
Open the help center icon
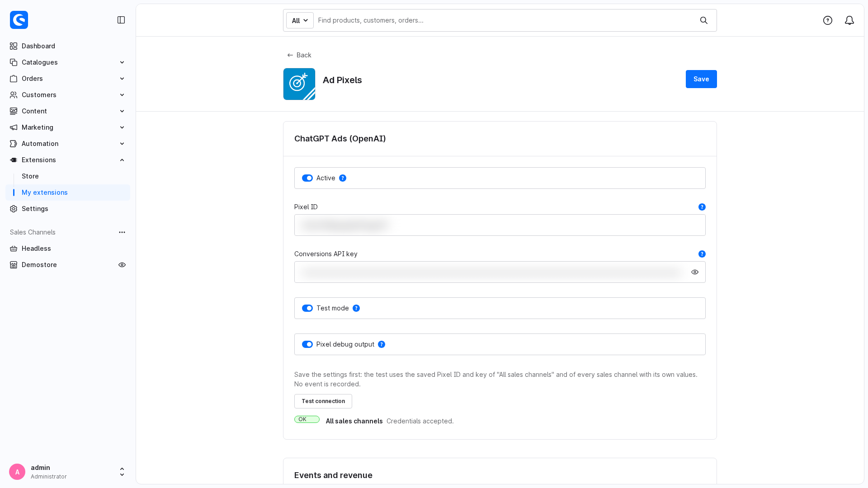[x=828, y=20]
